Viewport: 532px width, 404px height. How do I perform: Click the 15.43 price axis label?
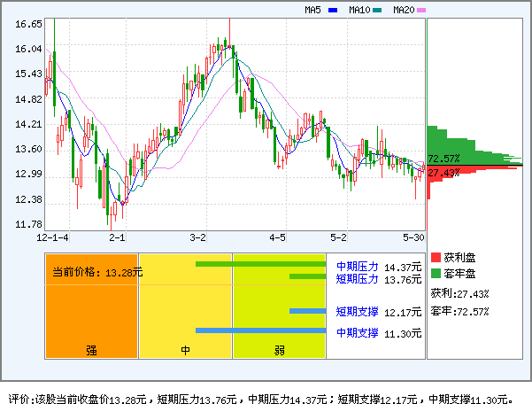28,74
